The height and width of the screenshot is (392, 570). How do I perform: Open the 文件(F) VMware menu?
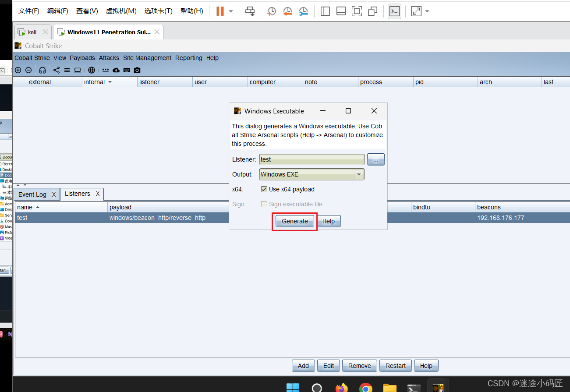29,11
